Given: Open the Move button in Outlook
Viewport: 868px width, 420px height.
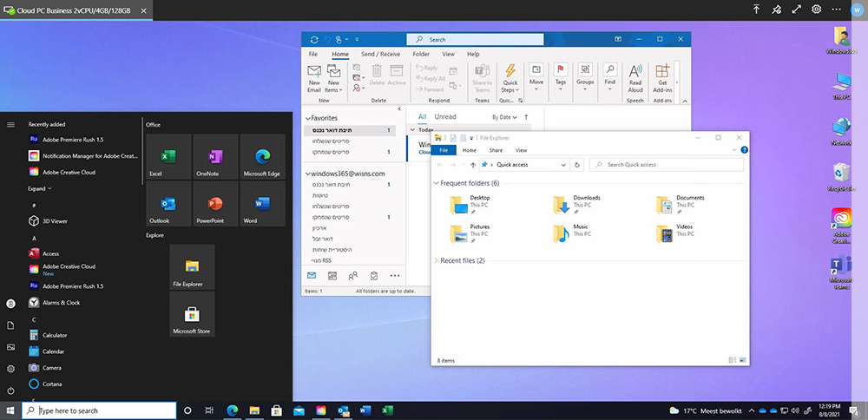Looking at the screenshot, I should tap(536, 75).
